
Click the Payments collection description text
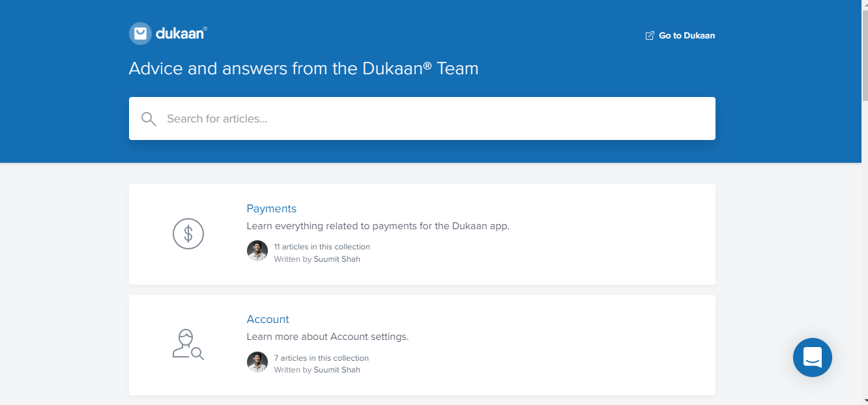pyautogui.click(x=378, y=226)
